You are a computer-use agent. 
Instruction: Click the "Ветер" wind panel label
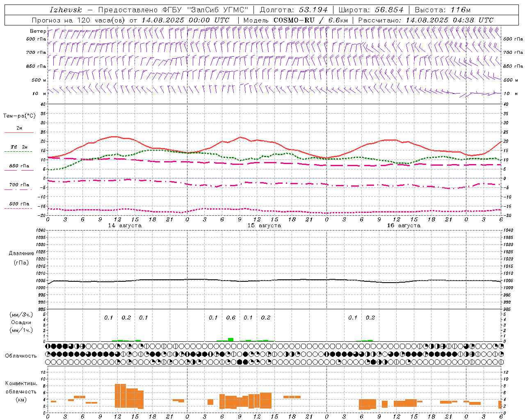click(38, 31)
